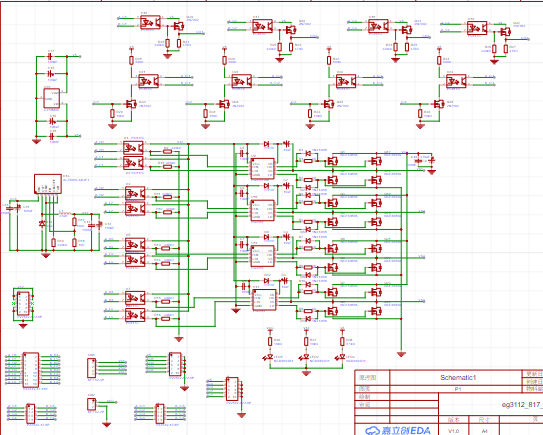Select the P1 page field
Viewport: 543px width, 435px height.
pos(458,389)
